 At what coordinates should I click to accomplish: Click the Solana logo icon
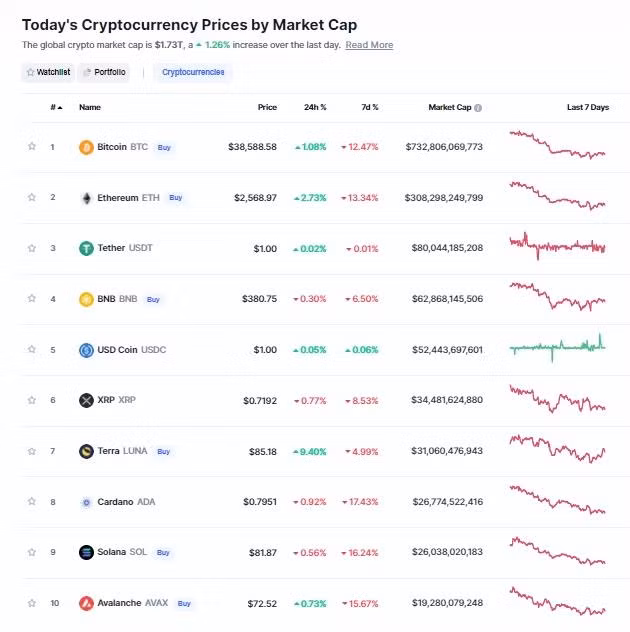click(x=86, y=552)
